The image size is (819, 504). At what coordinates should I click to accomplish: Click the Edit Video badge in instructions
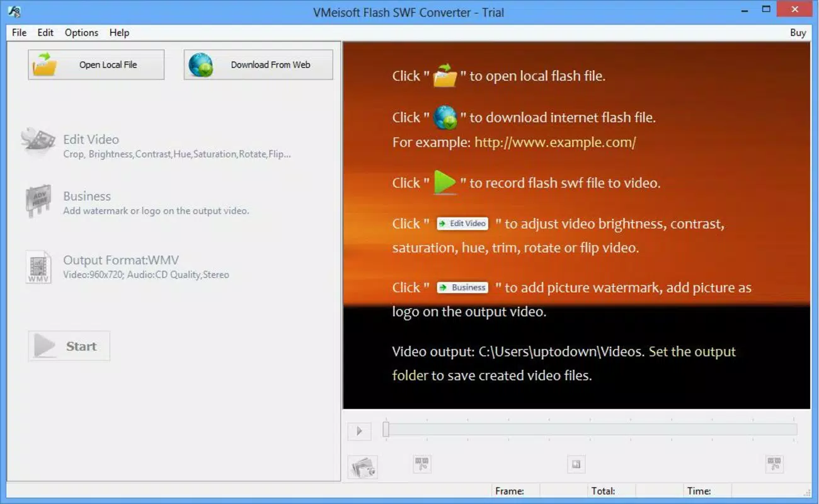(462, 224)
